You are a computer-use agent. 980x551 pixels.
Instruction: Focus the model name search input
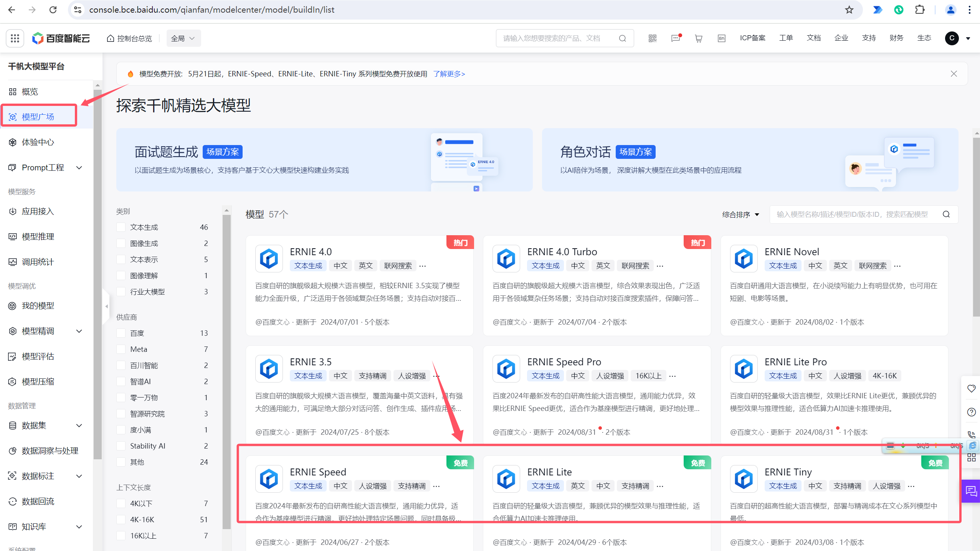pyautogui.click(x=853, y=214)
